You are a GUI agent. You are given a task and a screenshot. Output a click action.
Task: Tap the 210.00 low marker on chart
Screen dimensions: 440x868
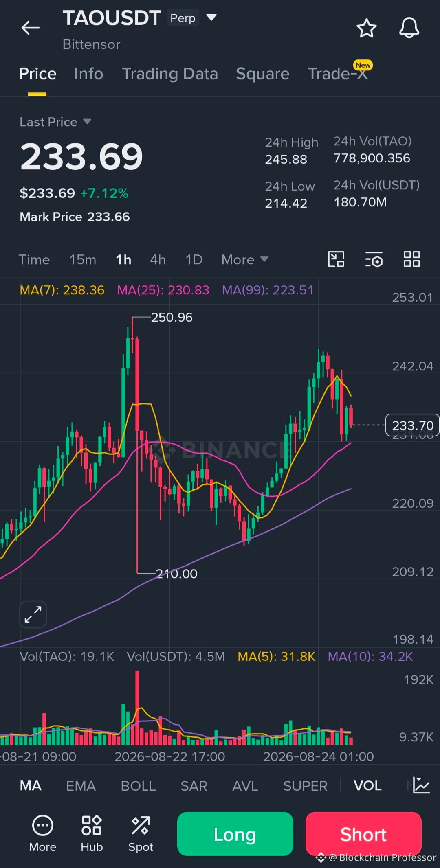click(x=177, y=574)
